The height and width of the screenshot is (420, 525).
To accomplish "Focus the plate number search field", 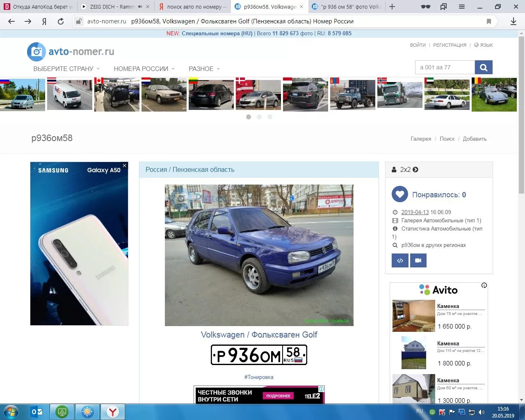I will (x=445, y=67).
